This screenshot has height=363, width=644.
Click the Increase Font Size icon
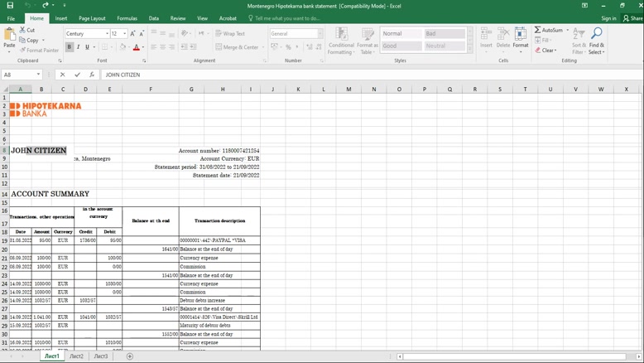click(x=132, y=34)
